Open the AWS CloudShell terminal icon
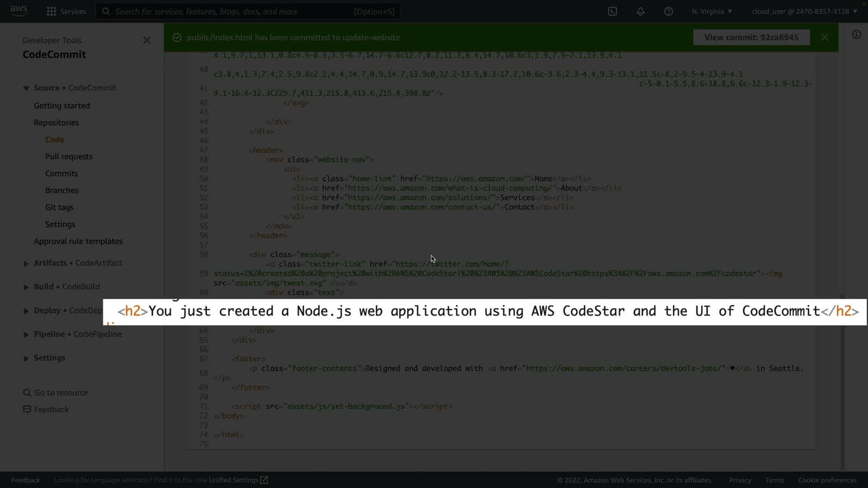 (612, 11)
